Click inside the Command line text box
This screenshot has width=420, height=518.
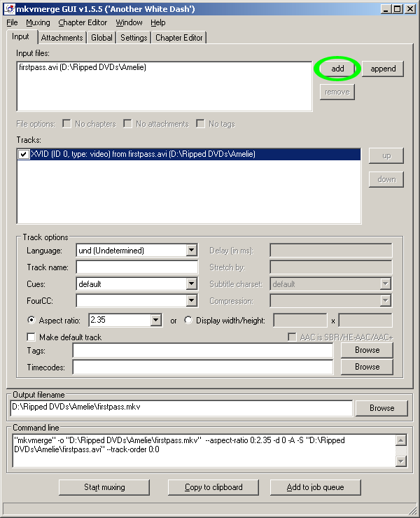[204, 451]
